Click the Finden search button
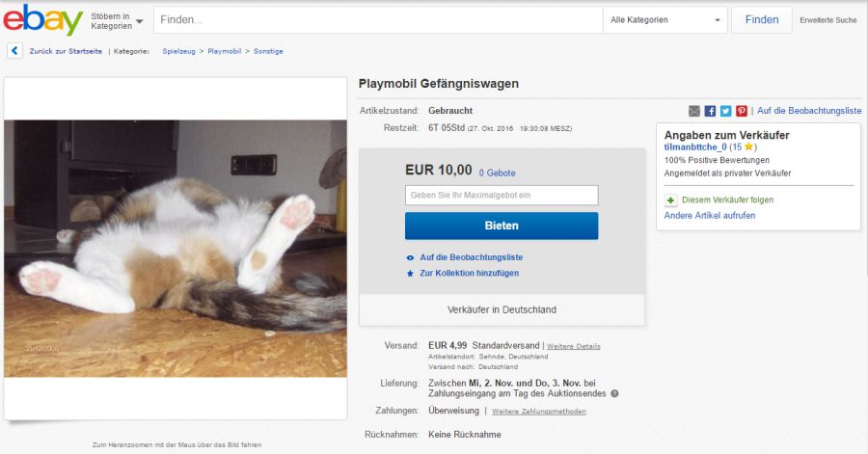 [761, 19]
